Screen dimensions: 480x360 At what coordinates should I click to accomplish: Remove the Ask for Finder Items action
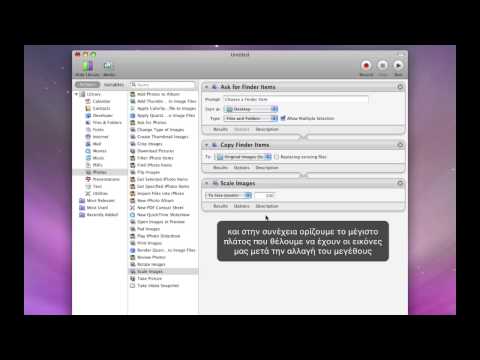coord(400,87)
